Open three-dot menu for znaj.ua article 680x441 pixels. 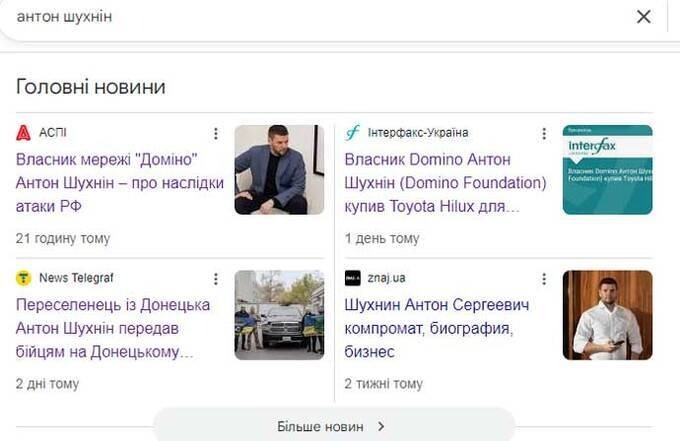544,279
